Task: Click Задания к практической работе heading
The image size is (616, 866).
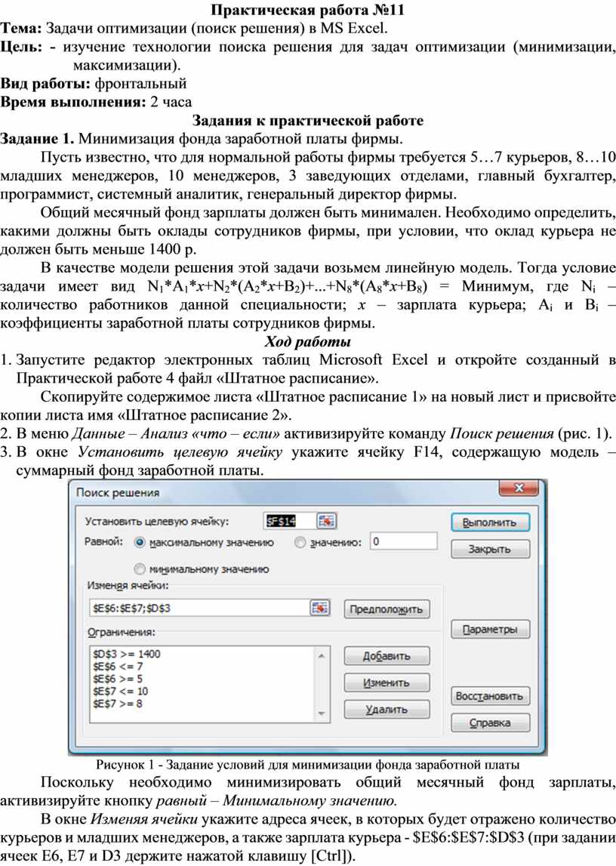Action: pyautogui.click(x=308, y=120)
